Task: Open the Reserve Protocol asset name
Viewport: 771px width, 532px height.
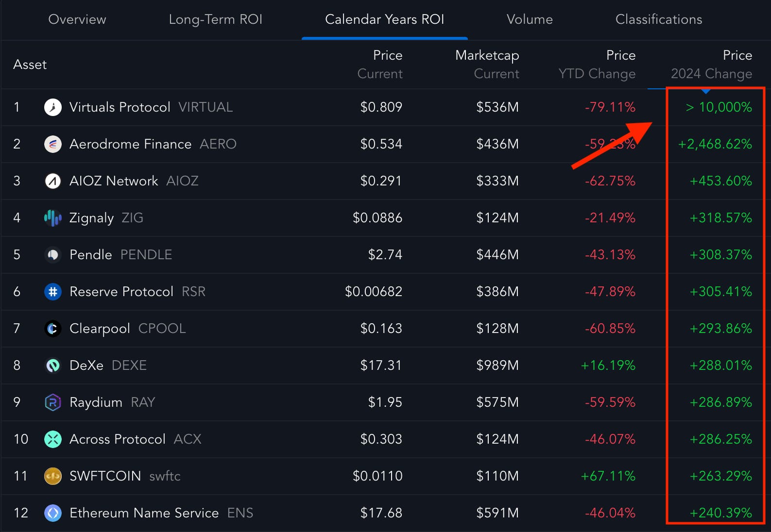Action: click(x=121, y=291)
